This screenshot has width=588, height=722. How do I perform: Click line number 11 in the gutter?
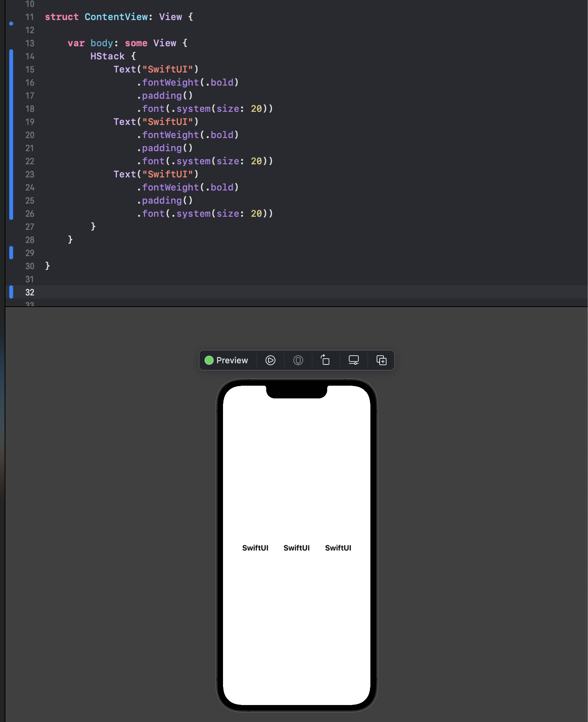pyautogui.click(x=30, y=17)
